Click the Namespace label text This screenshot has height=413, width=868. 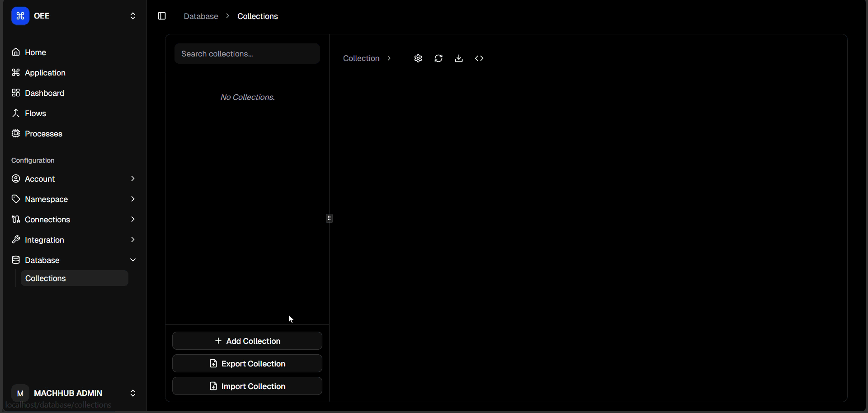point(47,199)
